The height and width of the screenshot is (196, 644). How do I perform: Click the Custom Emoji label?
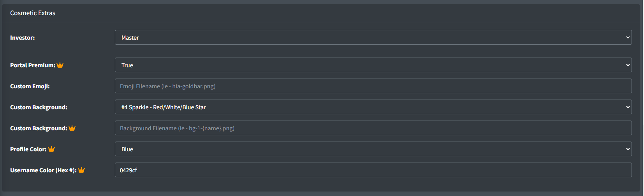(x=30, y=86)
